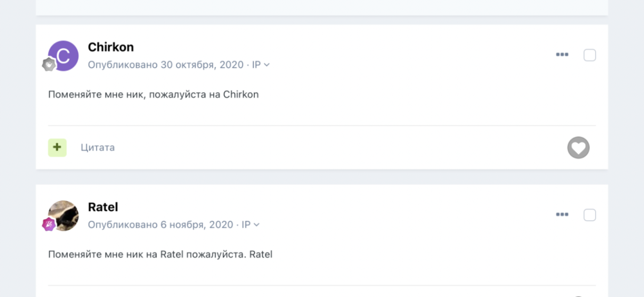Select the moderation checkbox on Ratel's post

(x=589, y=215)
